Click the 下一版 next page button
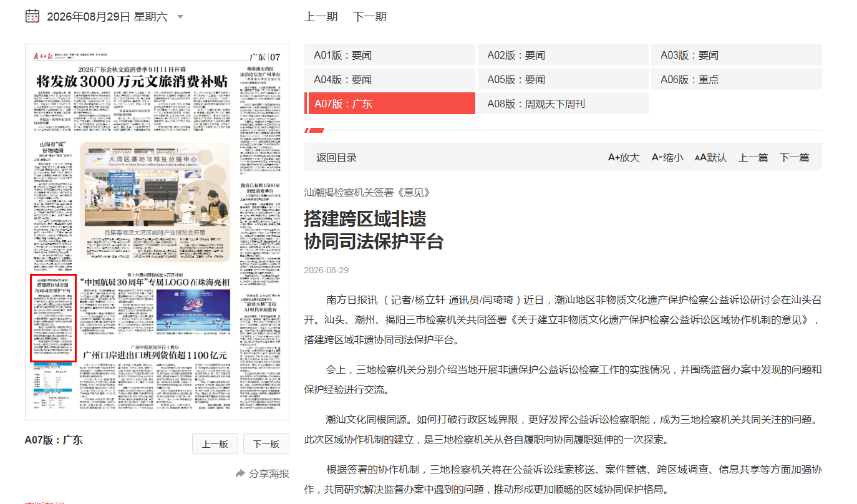The height and width of the screenshot is (504, 857). coord(266,443)
